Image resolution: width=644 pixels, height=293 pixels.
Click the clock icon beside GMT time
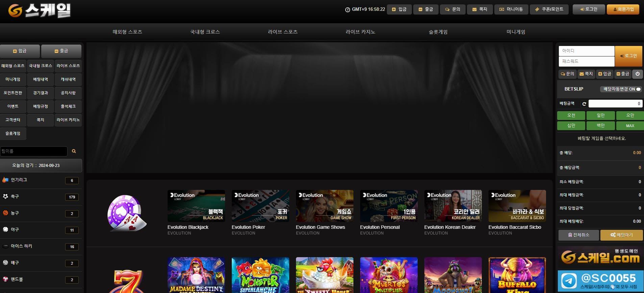[347, 10]
